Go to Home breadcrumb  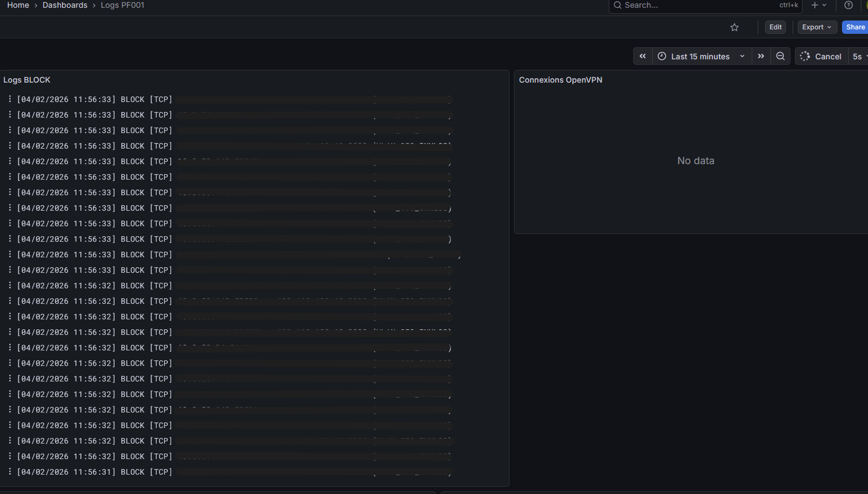pos(18,5)
